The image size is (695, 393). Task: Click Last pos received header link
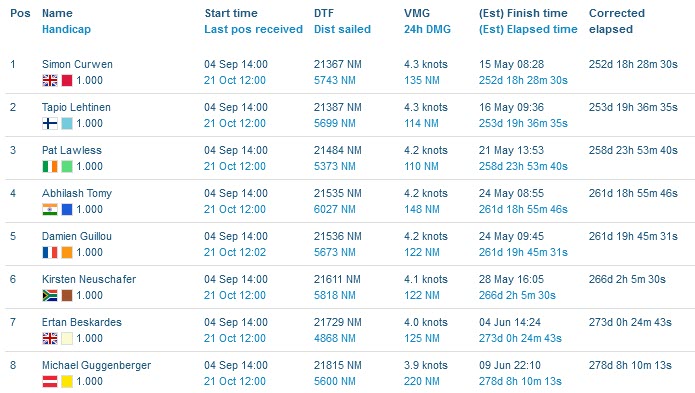254,29
